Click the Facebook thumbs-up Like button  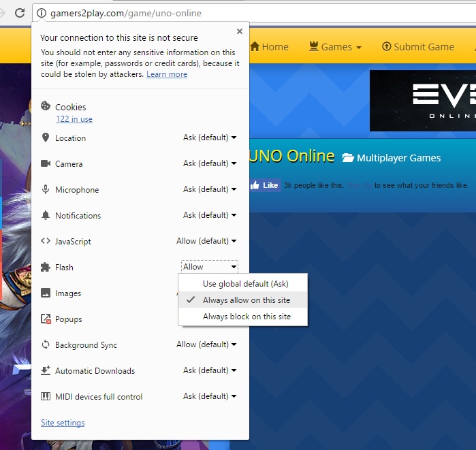click(x=265, y=185)
